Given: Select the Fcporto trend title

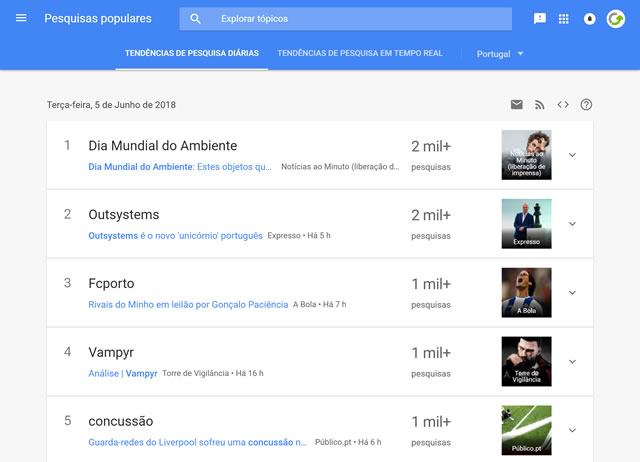Looking at the screenshot, I should click(x=111, y=283).
